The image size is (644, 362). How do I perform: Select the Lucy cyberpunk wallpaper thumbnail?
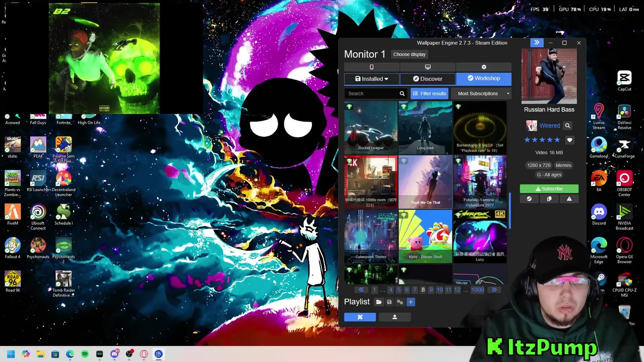(479, 236)
